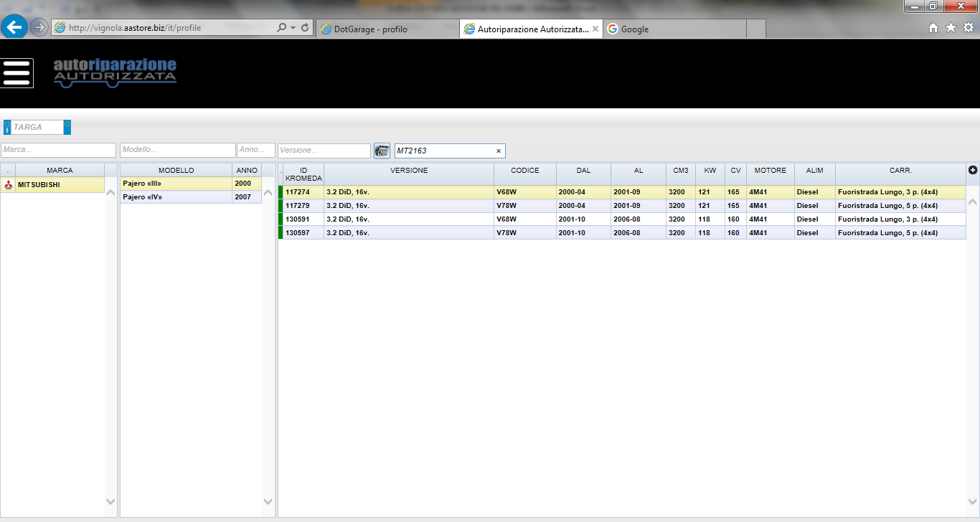Click the engine code search icon
This screenshot has height=522, width=980.
(x=382, y=151)
